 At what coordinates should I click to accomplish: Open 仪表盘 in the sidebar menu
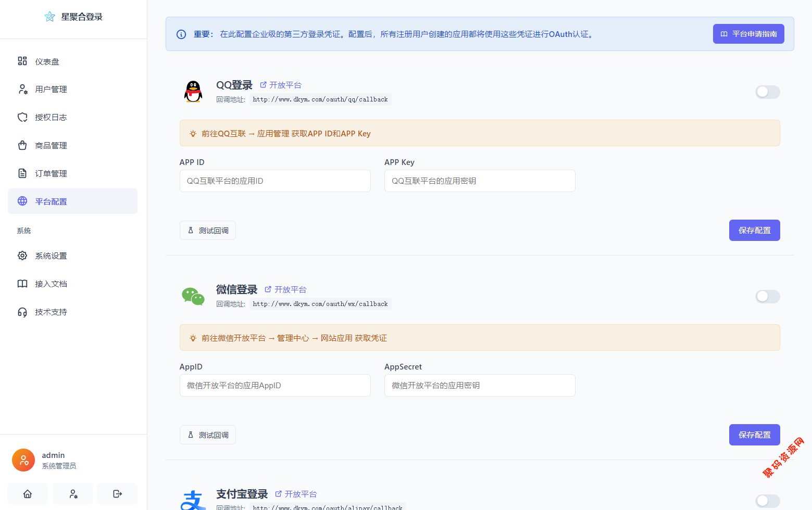(x=47, y=61)
